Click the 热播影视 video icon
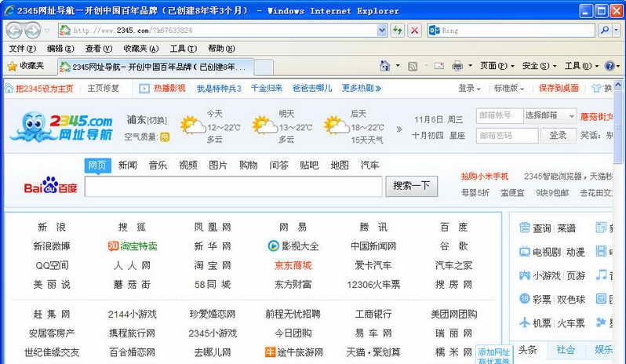 144,89
